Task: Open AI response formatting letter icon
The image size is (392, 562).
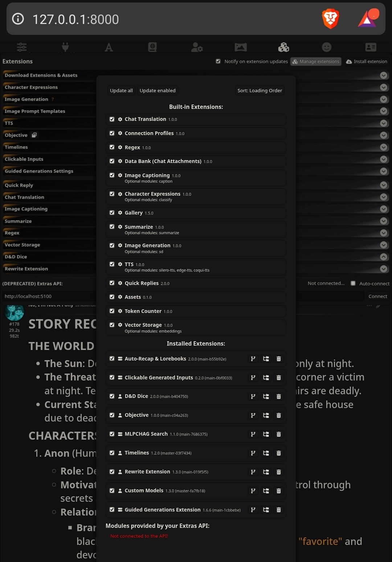Action: (109, 47)
